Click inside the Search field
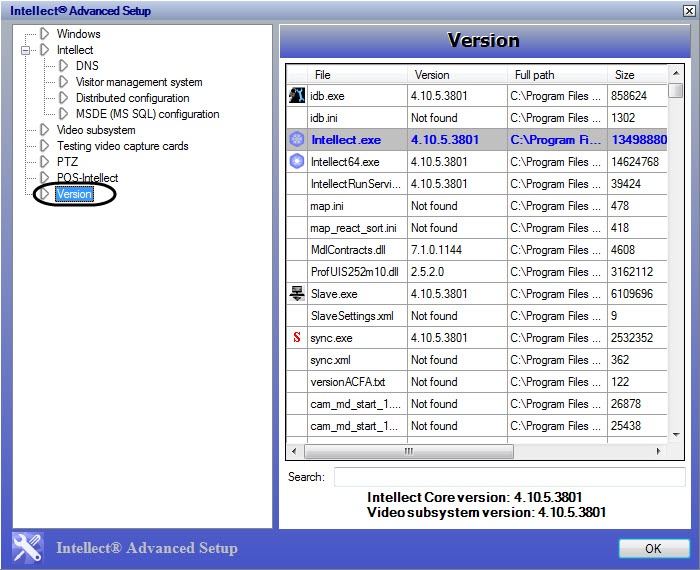Image resolution: width=700 pixels, height=570 pixels. (x=509, y=477)
